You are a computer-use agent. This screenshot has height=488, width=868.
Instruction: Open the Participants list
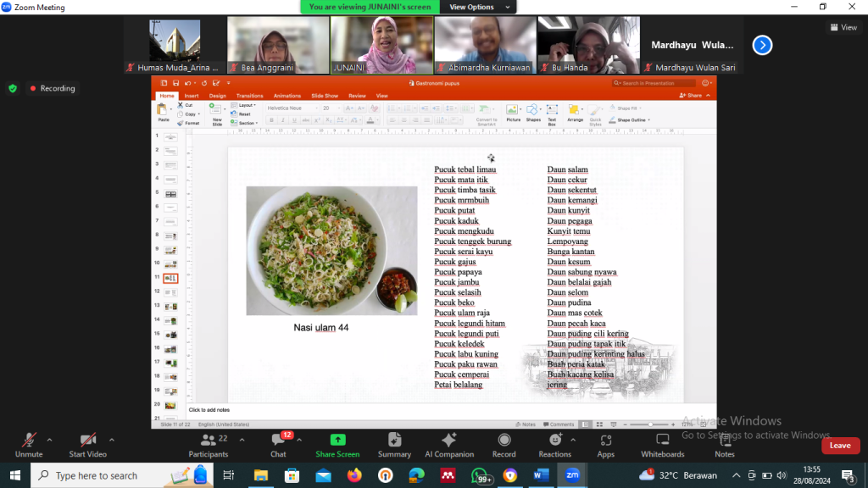(x=209, y=445)
